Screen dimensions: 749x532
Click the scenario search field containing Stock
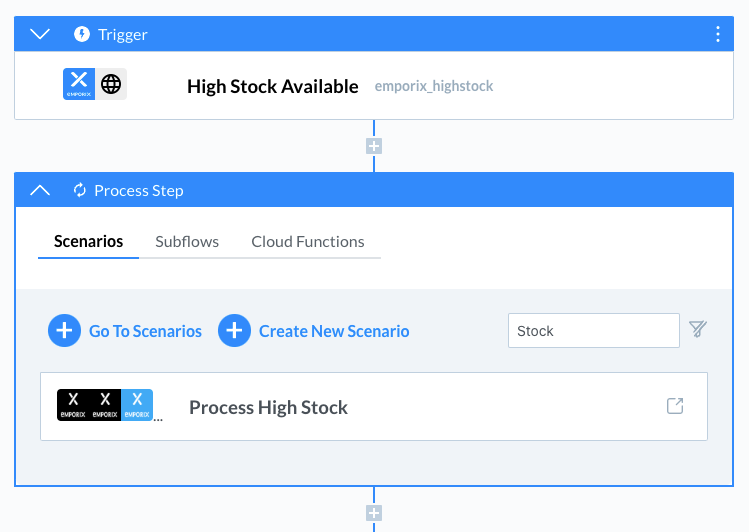593,331
